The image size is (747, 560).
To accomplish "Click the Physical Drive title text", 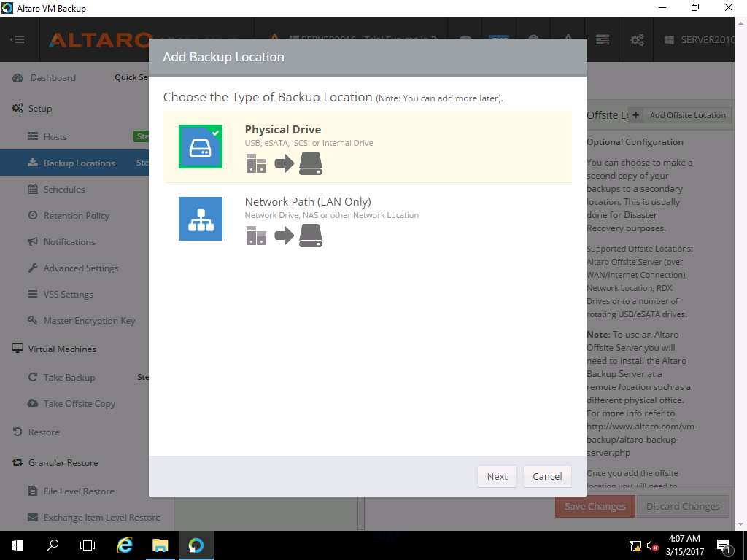I will click(x=283, y=130).
